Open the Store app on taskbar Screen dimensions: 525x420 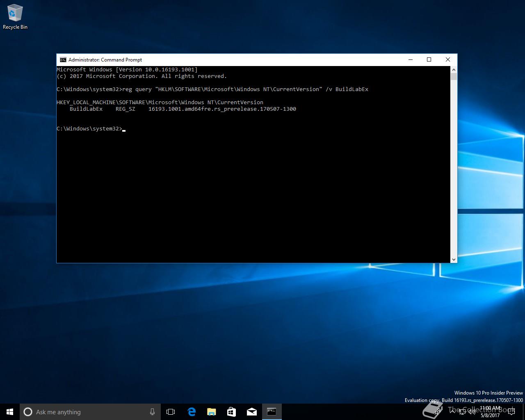[x=231, y=412]
